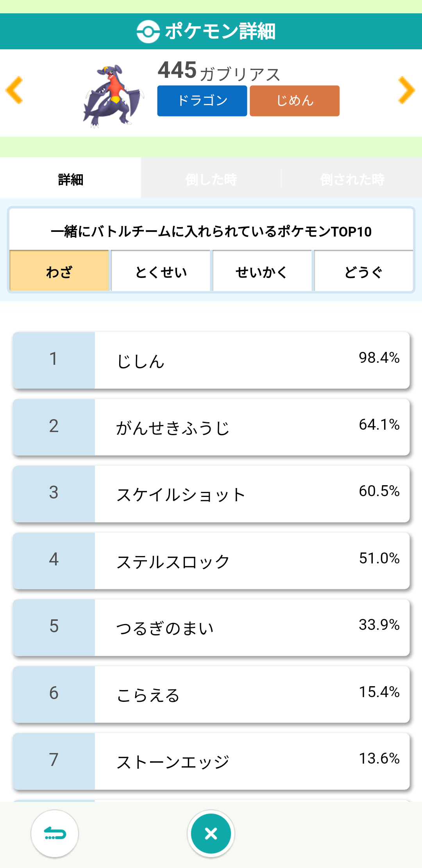Select the せいかく category filter
Viewport: 422px width, 868px height.
coord(262,271)
